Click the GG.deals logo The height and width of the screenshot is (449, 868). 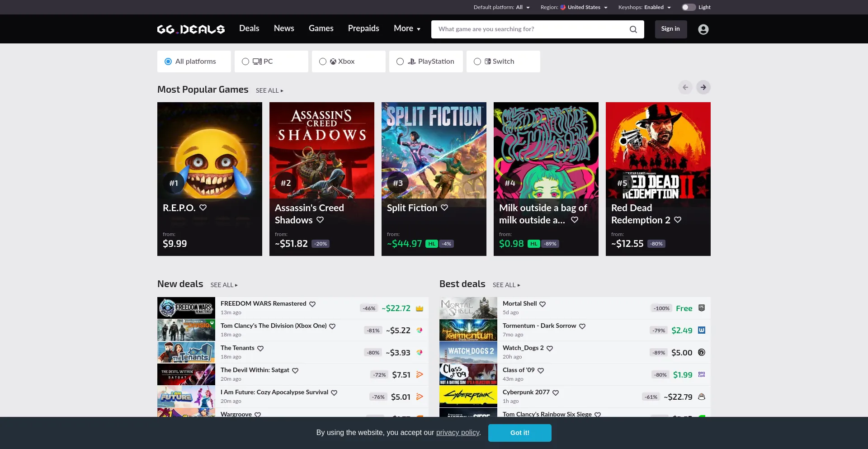(191, 29)
